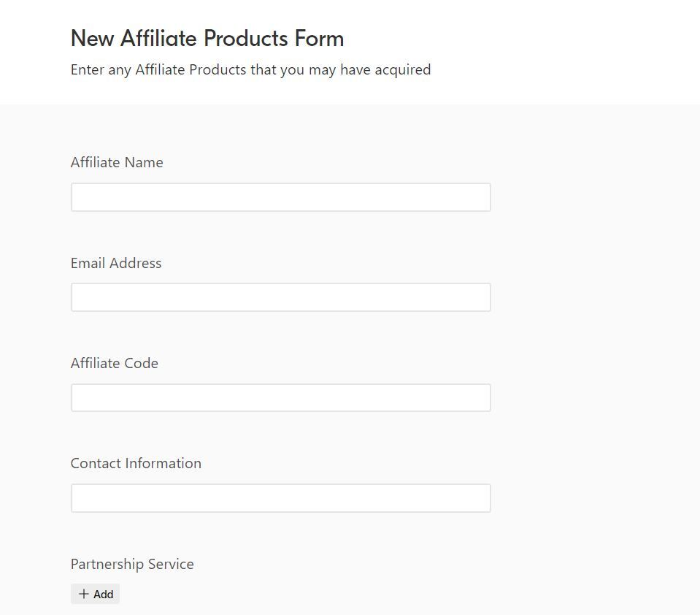Activate the Contact Information input field
Image resolution: width=700 pixels, height=615 pixels.
click(x=280, y=498)
